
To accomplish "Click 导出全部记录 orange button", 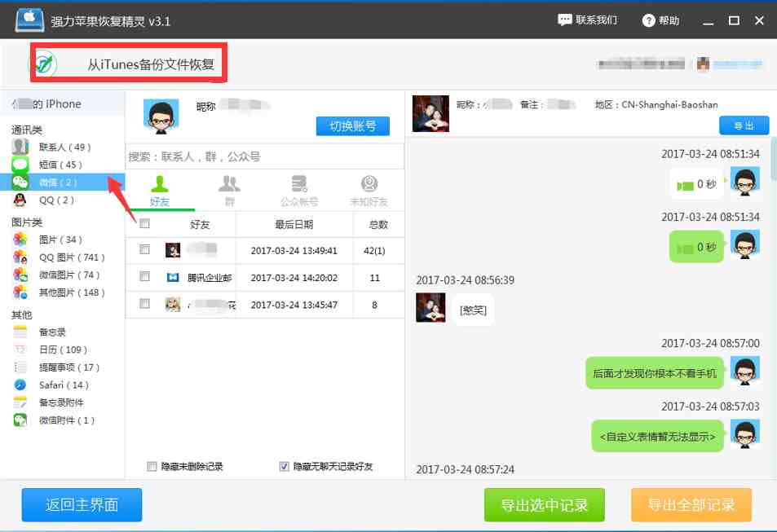I will (x=691, y=505).
